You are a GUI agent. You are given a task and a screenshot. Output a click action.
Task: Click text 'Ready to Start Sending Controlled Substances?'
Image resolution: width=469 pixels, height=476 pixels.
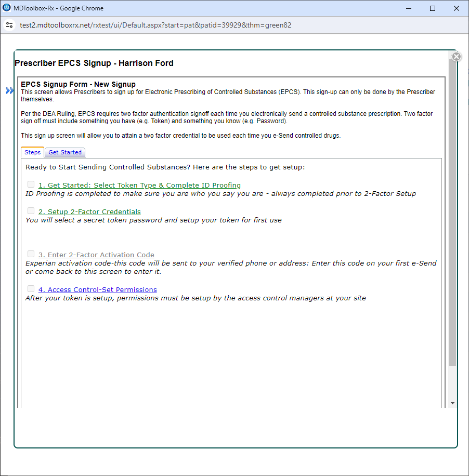coord(108,167)
